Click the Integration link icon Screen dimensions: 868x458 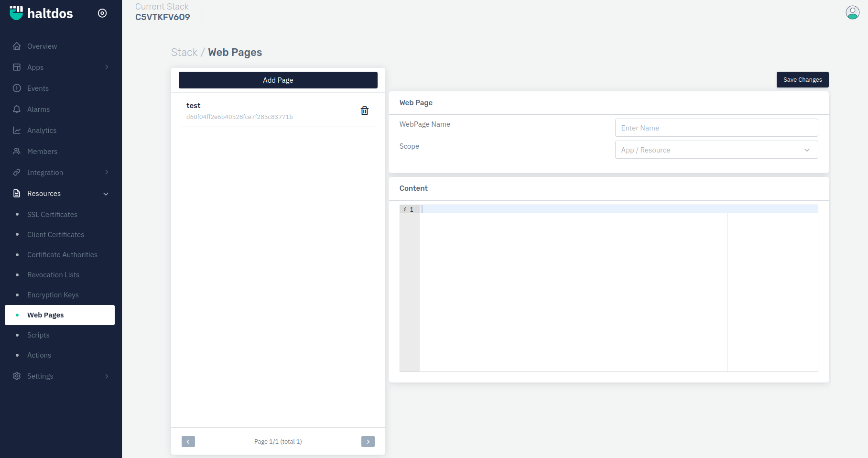[x=17, y=172]
